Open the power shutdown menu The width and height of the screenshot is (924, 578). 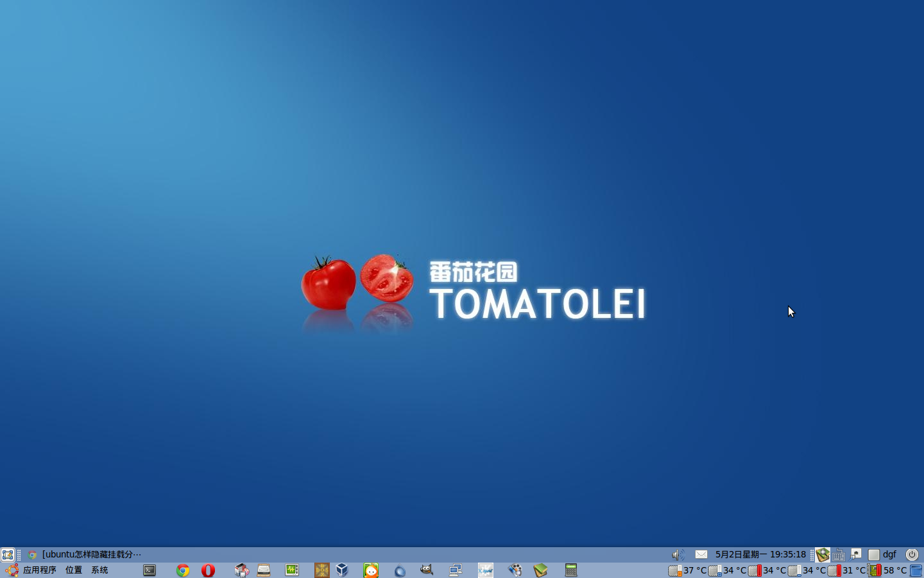pyautogui.click(x=912, y=554)
